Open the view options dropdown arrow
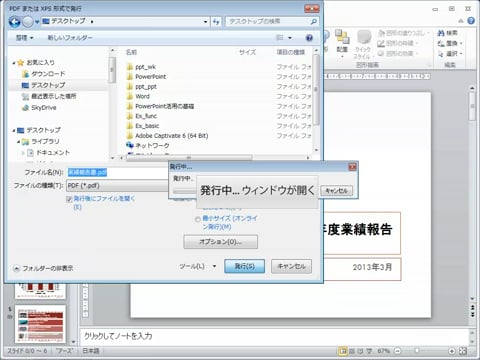 point(290,38)
